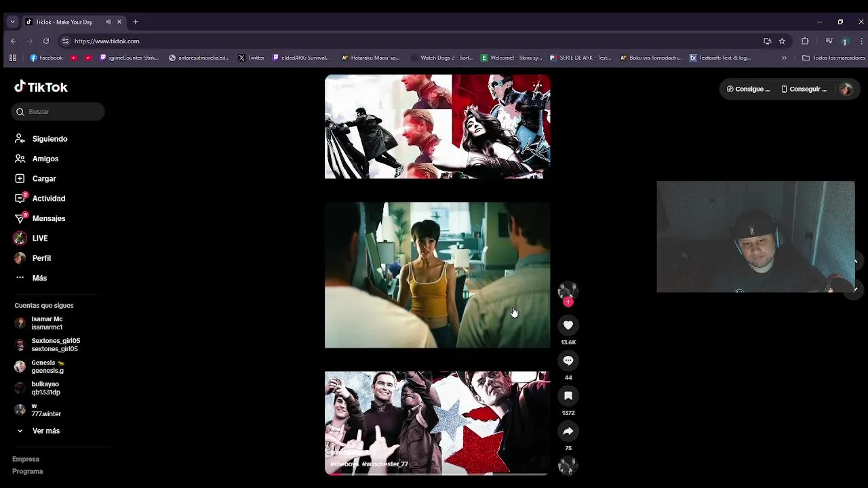Image resolution: width=868 pixels, height=488 pixels.
Task: Open the Todos los marcadores folder
Action: point(833,58)
